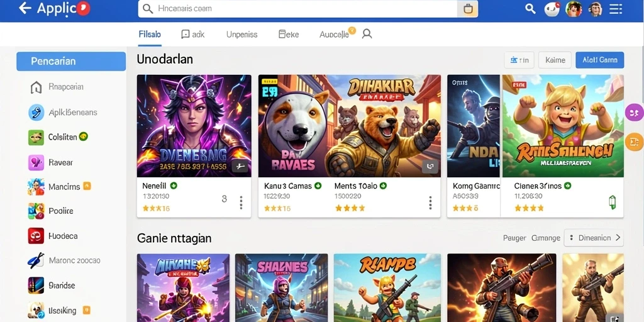This screenshot has height=322, width=644.
Task: Click the search field placeholder text
Action: point(185,9)
